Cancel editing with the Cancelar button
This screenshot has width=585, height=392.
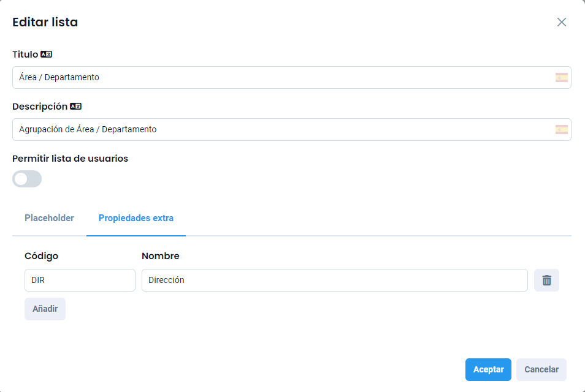[541, 370]
